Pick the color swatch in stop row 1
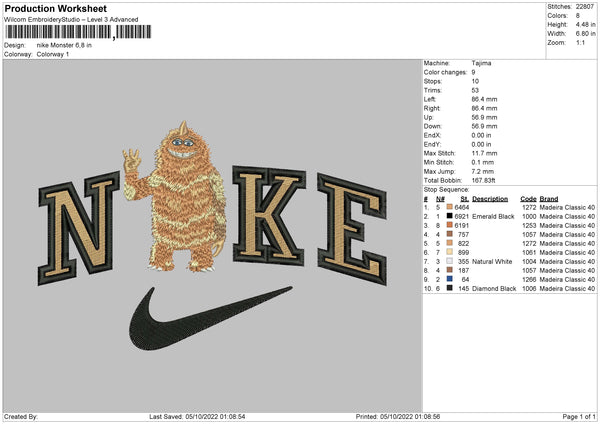 (450, 207)
